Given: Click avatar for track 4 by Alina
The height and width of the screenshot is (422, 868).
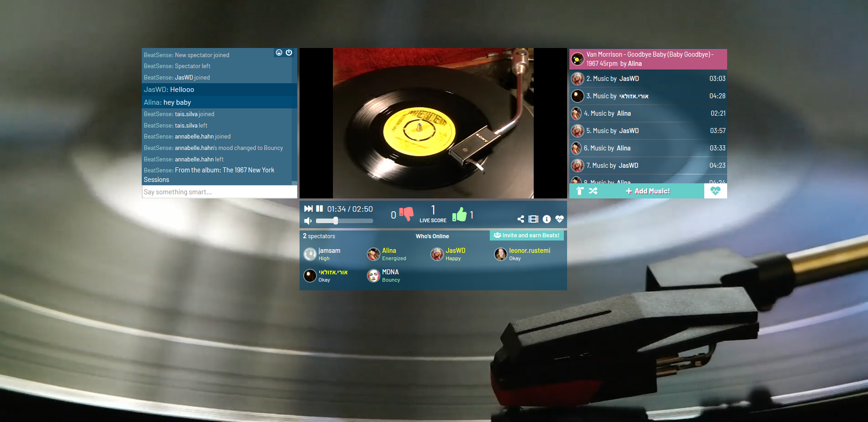Looking at the screenshot, I should pyautogui.click(x=576, y=113).
